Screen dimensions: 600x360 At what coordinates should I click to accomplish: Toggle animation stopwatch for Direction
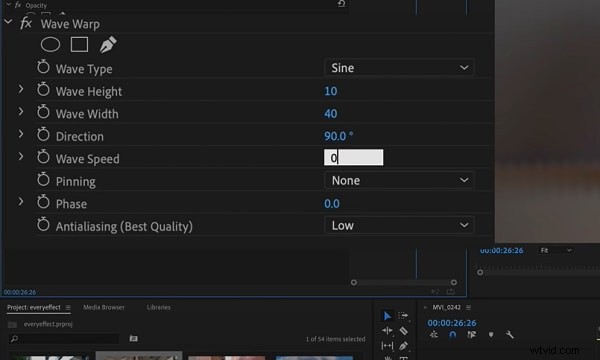43,135
